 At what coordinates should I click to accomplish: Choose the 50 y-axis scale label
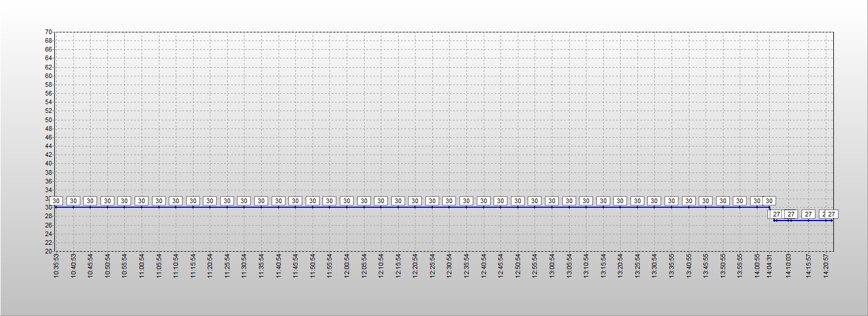pos(49,120)
